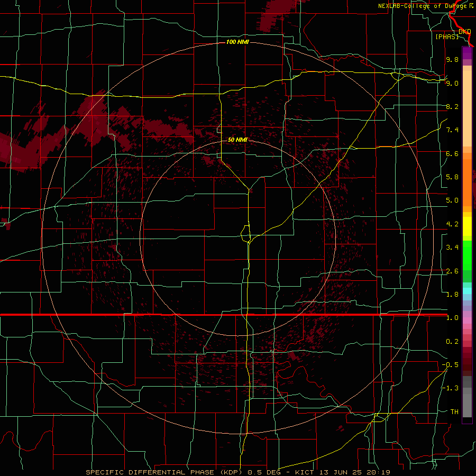The height and width of the screenshot is (476, 476).
Task: Click the [PHAS] legend header
Action: (x=447, y=36)
